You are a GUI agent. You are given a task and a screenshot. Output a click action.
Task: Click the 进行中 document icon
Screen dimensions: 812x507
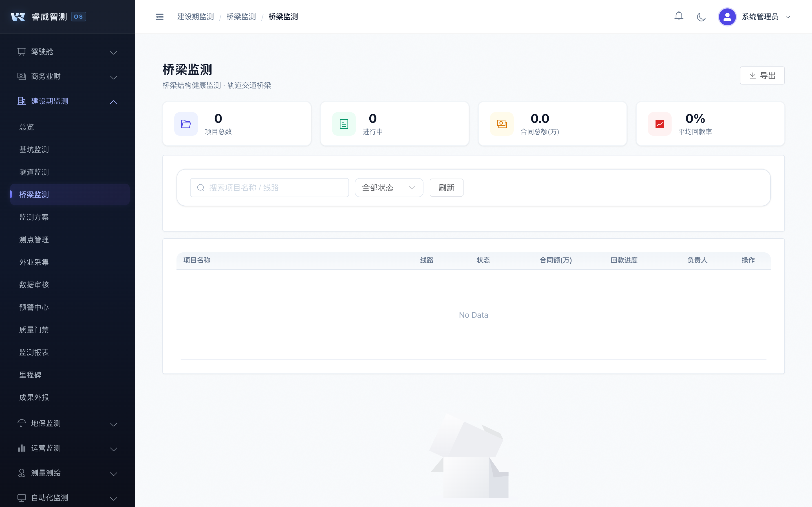click(344, 124)
